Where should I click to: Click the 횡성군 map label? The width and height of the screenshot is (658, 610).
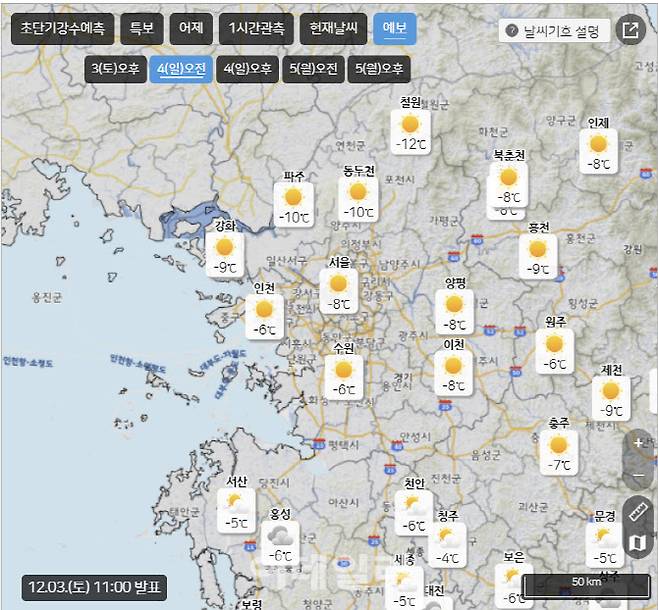(583, 303)
